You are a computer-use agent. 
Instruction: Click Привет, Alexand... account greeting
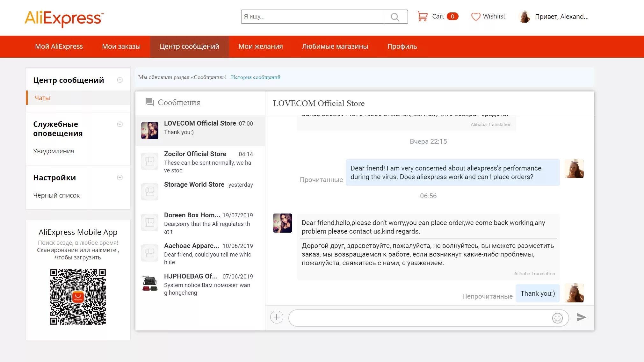click(561, 17)
